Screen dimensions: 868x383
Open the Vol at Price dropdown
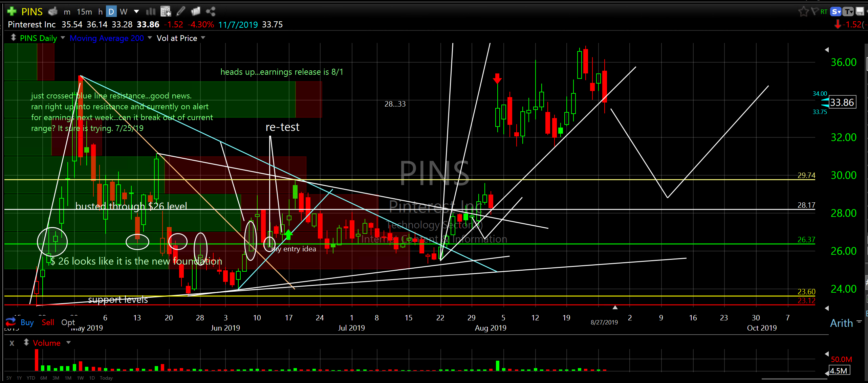[203, 38]
